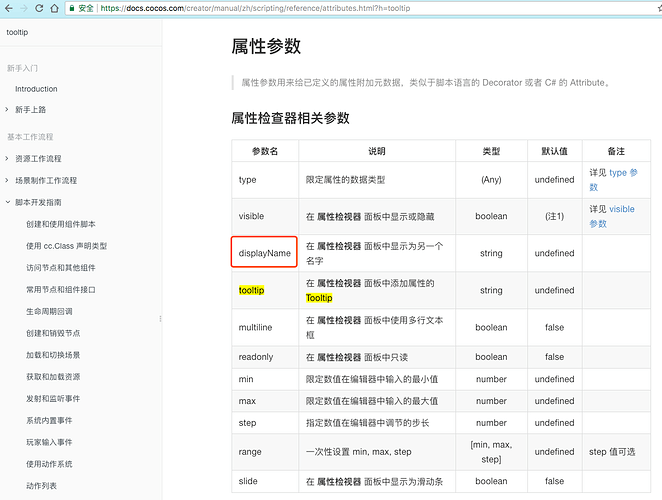Click the displayName parameter cell
The width and height of the screenshot is (662, 500).
pos(265,253)
